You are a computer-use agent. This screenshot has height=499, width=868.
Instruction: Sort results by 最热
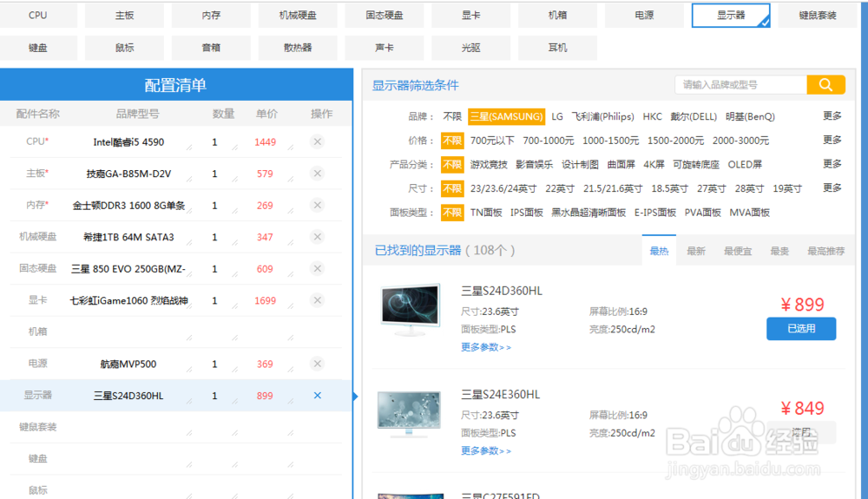pos(659,251)
